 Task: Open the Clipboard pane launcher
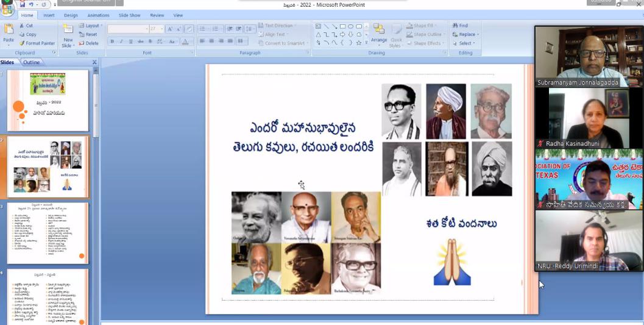(x=54, y=52)
